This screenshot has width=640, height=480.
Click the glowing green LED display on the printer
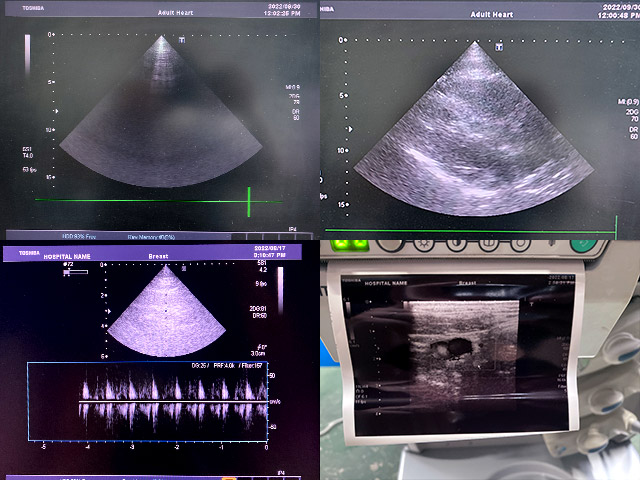click(349, 245)
